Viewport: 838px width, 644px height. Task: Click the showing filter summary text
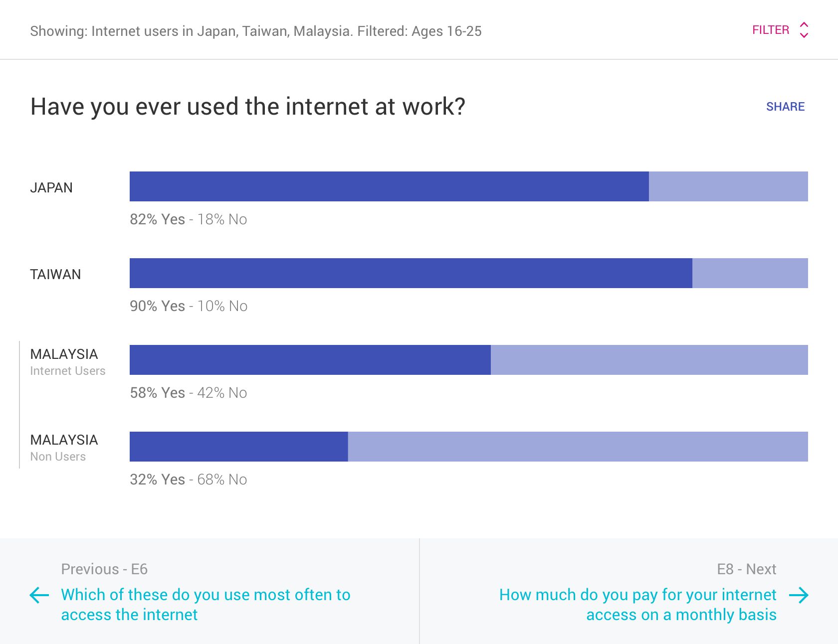(256, 31)
